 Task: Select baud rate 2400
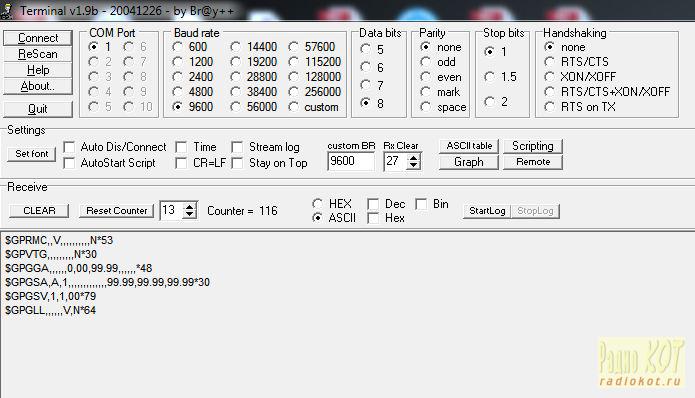pyautogui.click(x=177, y=77)
